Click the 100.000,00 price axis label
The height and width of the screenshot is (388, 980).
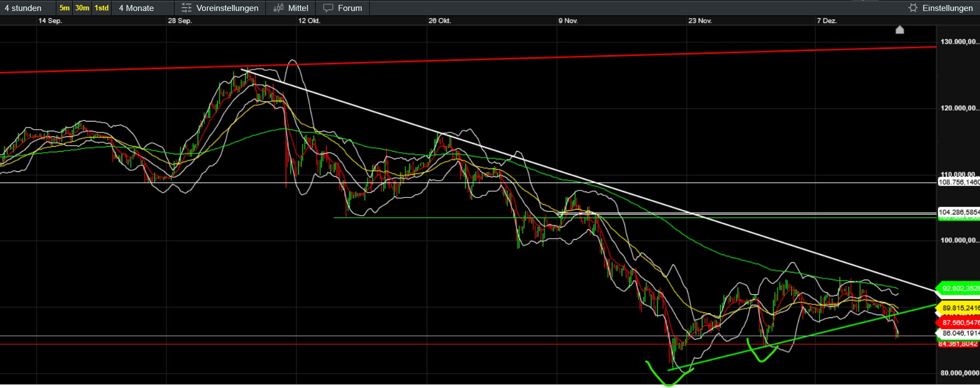(x=960, y=240)
